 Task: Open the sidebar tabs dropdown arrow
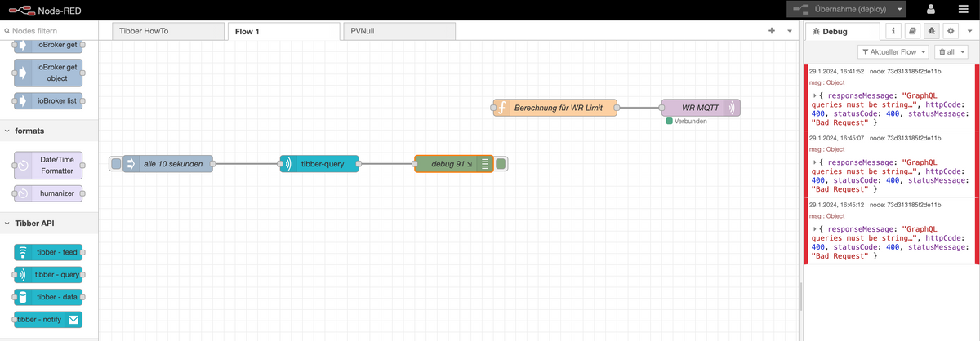(969, 31)
